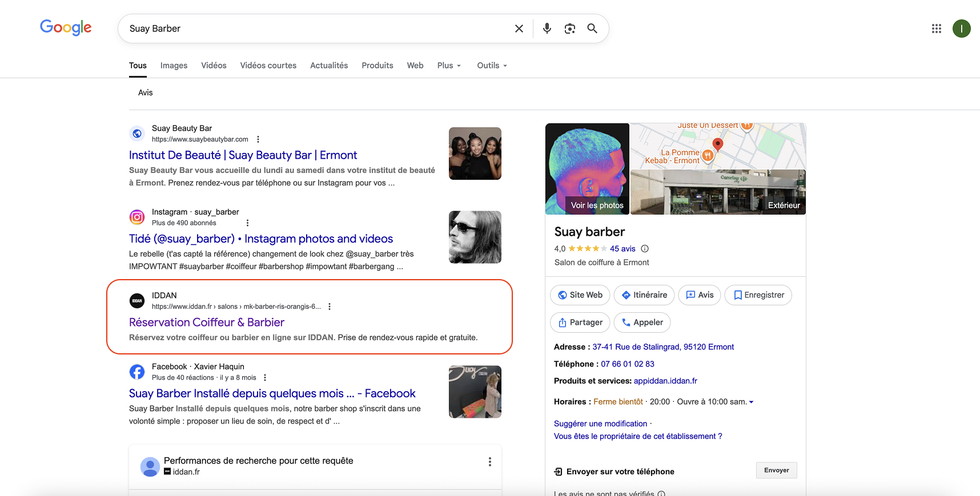980x496 pixels.
Task: Click the Itinéraire button
Action: point(644,295)
